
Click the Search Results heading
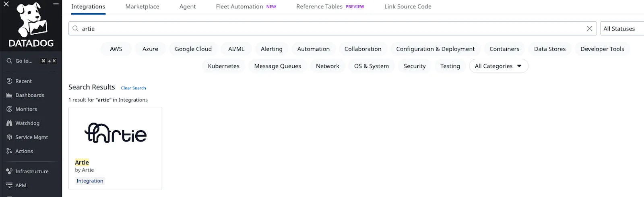pos(91,87)
